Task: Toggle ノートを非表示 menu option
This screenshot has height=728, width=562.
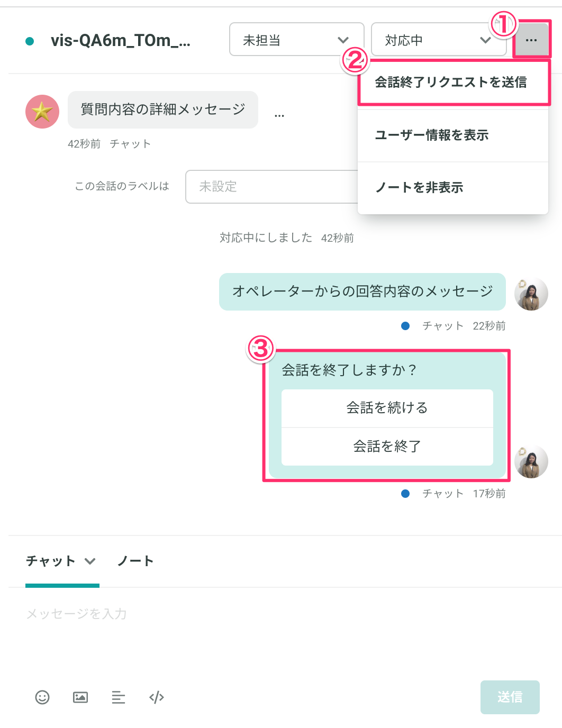Action: (x=453, y=188)
